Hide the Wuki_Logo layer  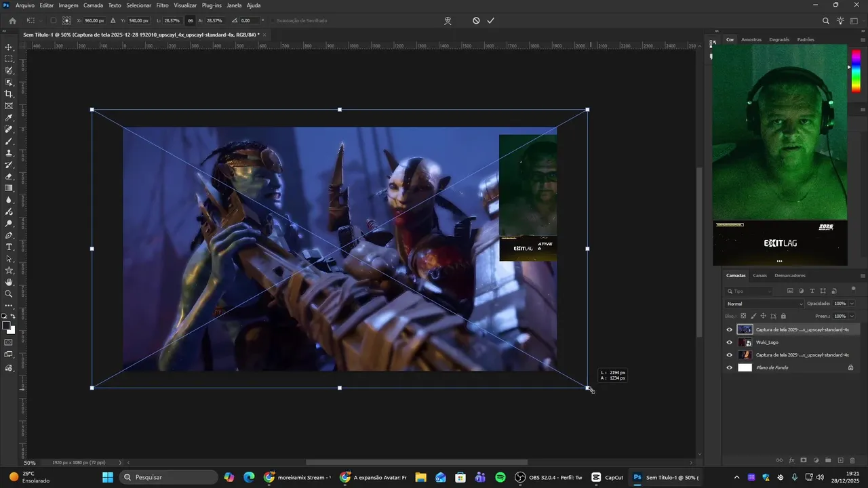tap(730, 342)
